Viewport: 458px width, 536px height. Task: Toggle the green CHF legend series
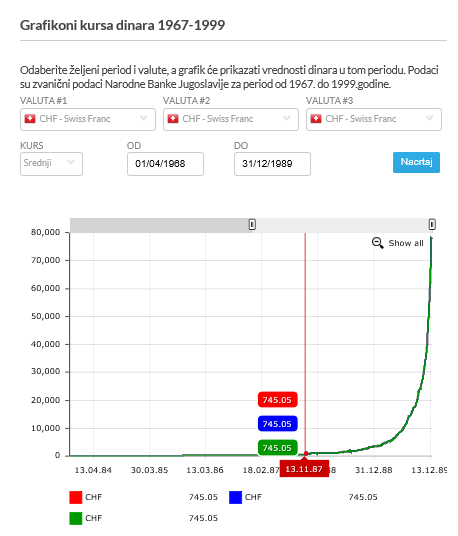[x=76, y=518]
